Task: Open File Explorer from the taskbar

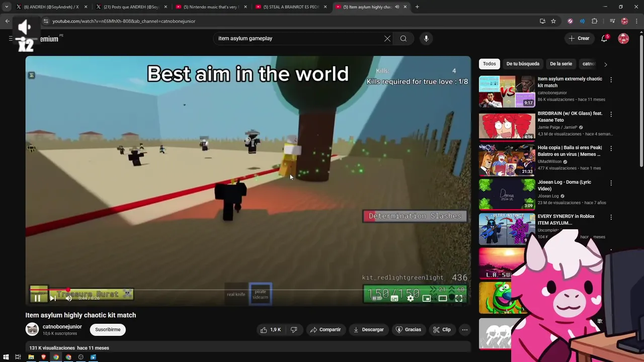Action: click(x=31, y=357)
